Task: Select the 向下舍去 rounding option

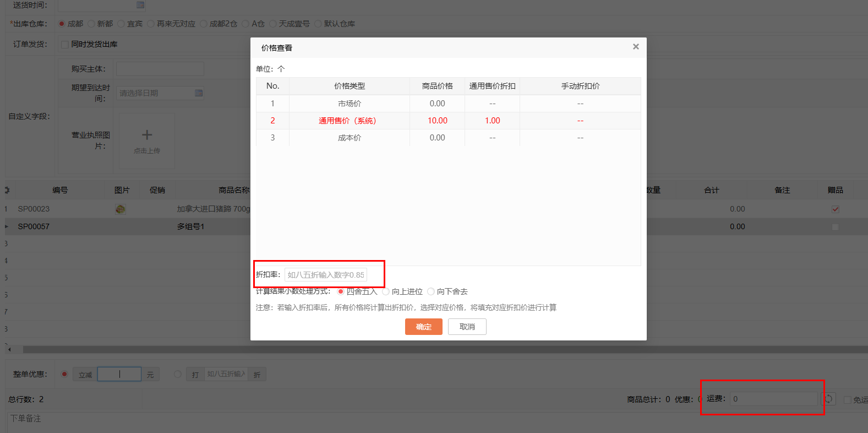Action: point(431,291)
